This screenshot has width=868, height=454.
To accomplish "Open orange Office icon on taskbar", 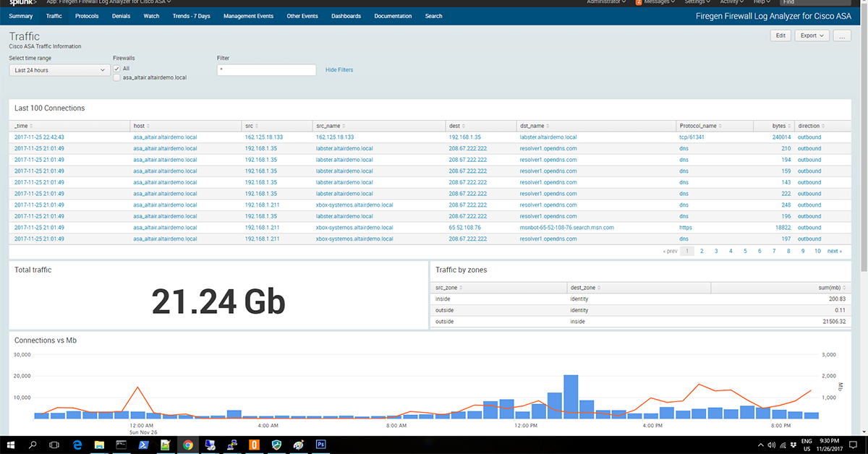I will click(254, 445).
